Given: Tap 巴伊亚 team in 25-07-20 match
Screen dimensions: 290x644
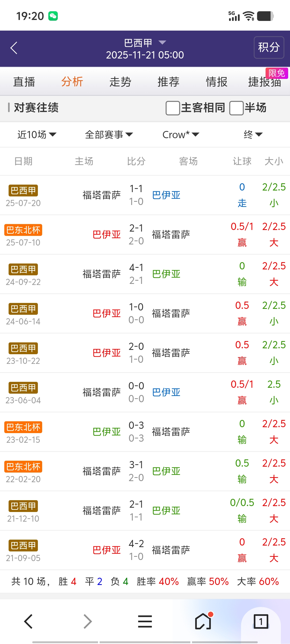Looking at the screenshot, I should tap(166, 195).
